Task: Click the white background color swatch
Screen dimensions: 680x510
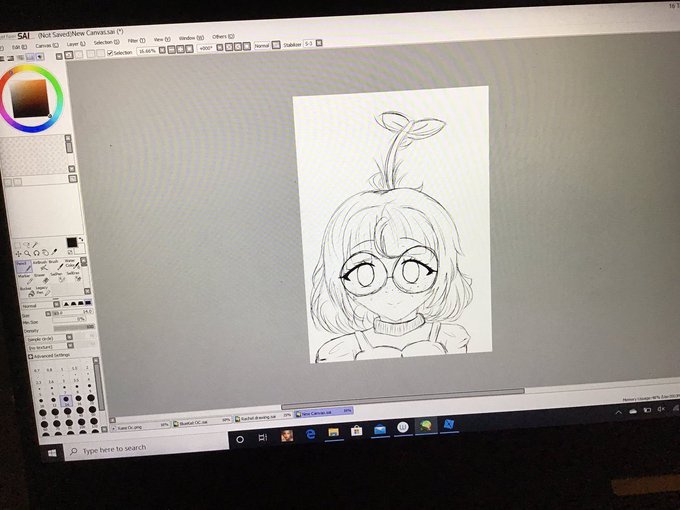Action: point(80,249)
